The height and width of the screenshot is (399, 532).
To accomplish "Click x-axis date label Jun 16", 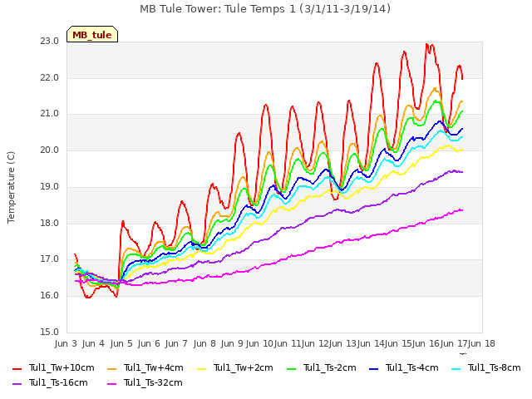I will pyautogui.click(x=426, y=343).
